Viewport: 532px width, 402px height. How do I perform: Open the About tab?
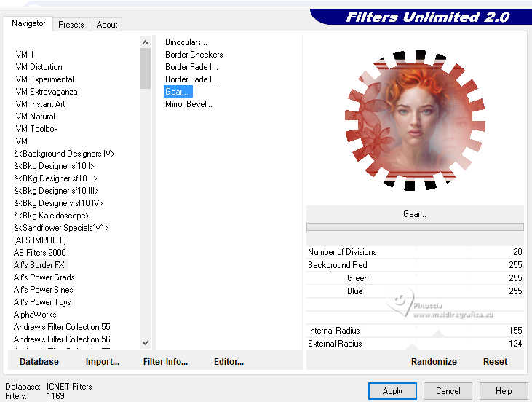[x=106, y=25]
